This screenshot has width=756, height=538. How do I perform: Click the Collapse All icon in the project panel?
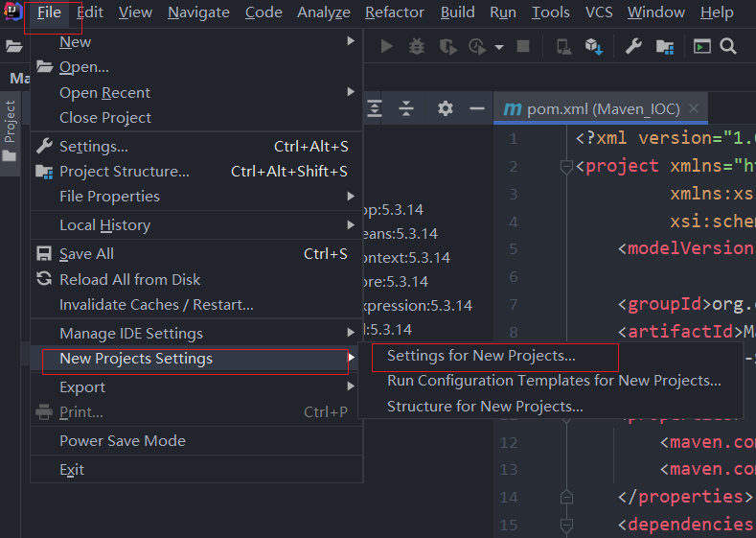(406, 108)
